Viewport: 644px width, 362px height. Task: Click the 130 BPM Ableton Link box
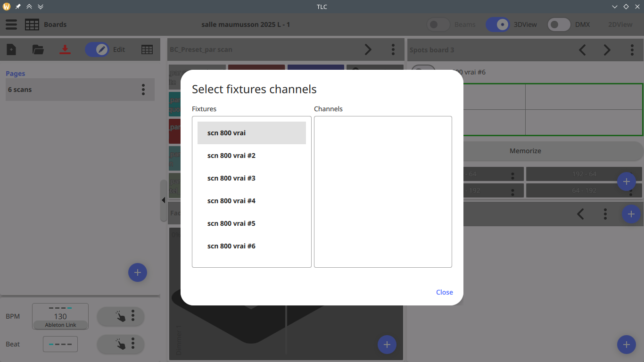pos(60,316)
